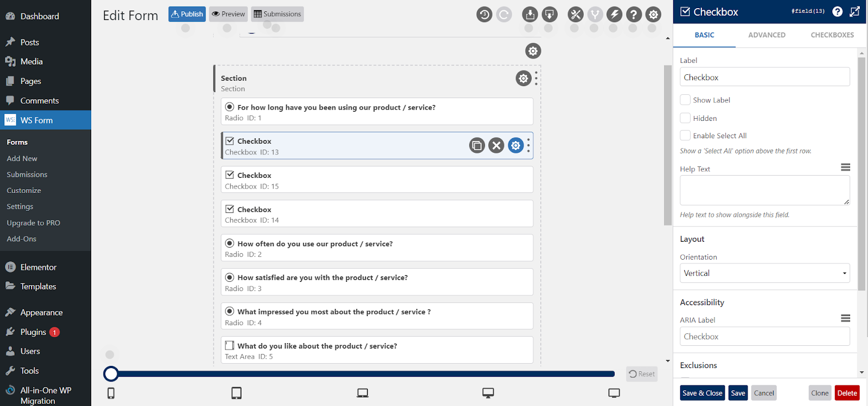Click the Save button

738,393
